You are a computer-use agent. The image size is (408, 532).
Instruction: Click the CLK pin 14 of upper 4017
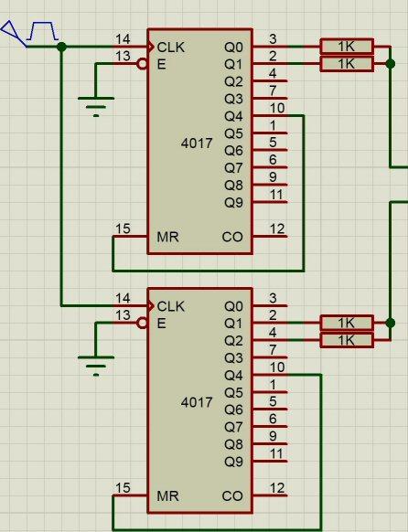131,47
